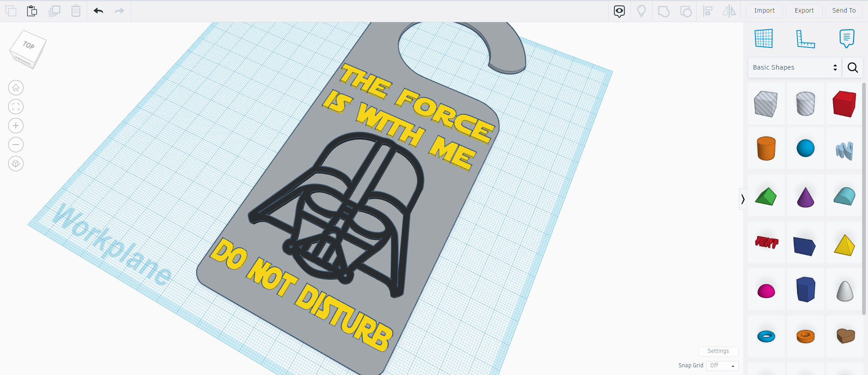
Task: Select the orange Tube shape
Action: [x=805, y=336]
